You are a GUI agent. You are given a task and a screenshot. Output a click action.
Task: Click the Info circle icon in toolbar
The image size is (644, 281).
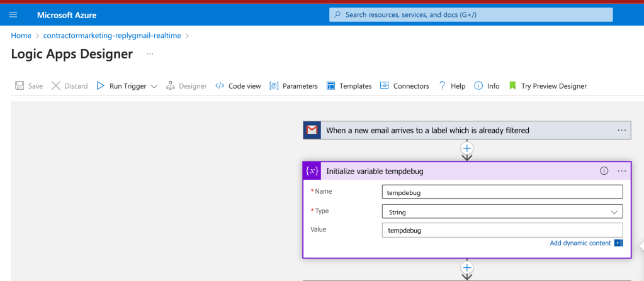(x=478, y=85)
